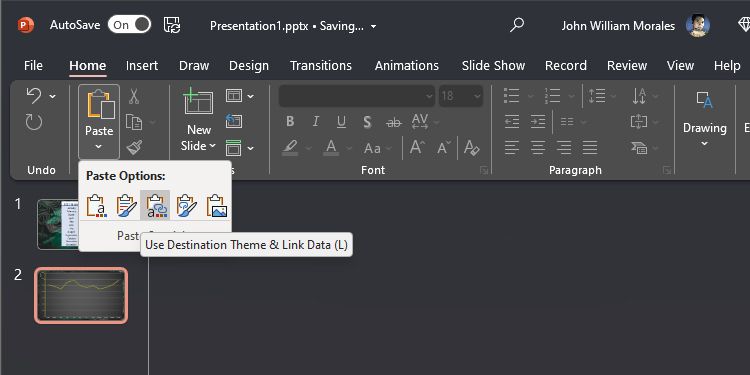Click the Clear All Formatting icon

tap(472, 147)
